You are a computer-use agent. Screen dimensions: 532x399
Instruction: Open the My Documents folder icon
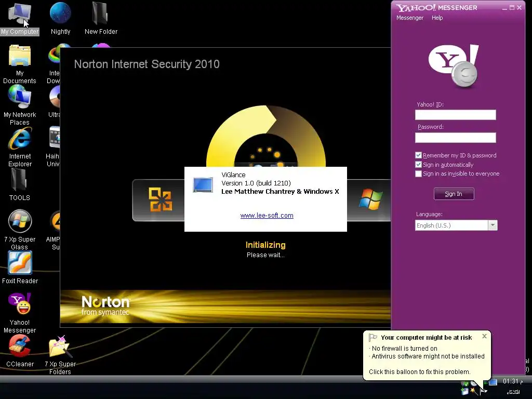coord(20,64)
